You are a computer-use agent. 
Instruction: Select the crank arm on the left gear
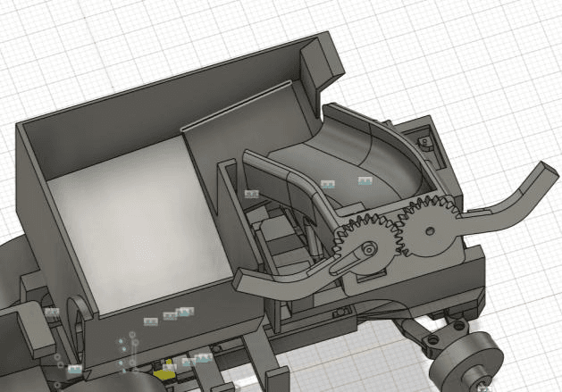tap(353, 258)
